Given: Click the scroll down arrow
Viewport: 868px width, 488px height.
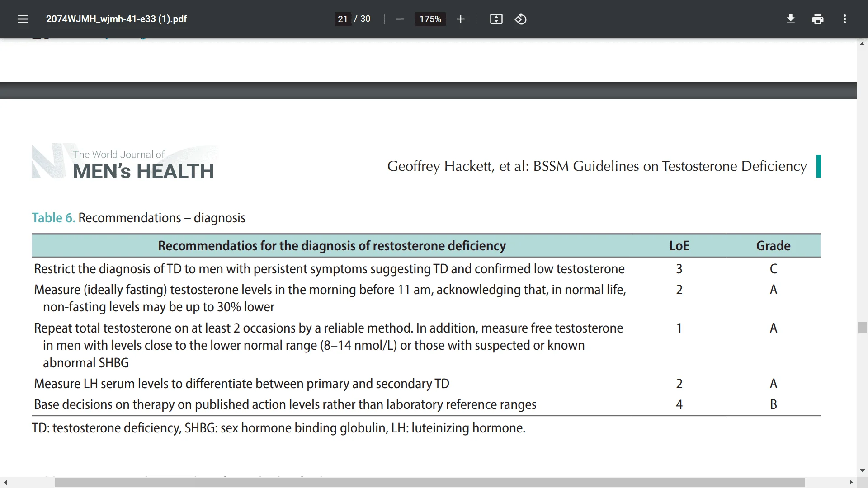Looking at the screenshot, I should coord(862,471).
